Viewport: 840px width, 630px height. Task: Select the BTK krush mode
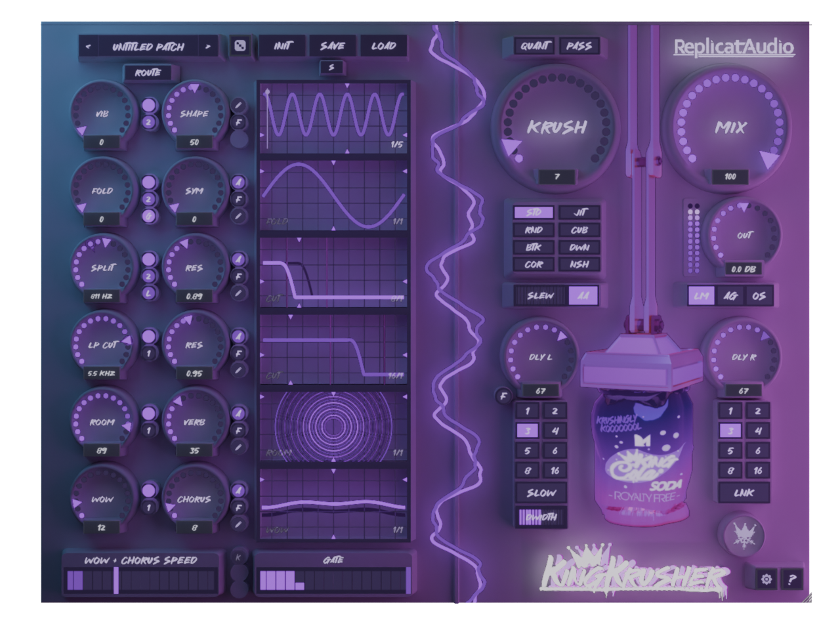click(x=534, y=247)
